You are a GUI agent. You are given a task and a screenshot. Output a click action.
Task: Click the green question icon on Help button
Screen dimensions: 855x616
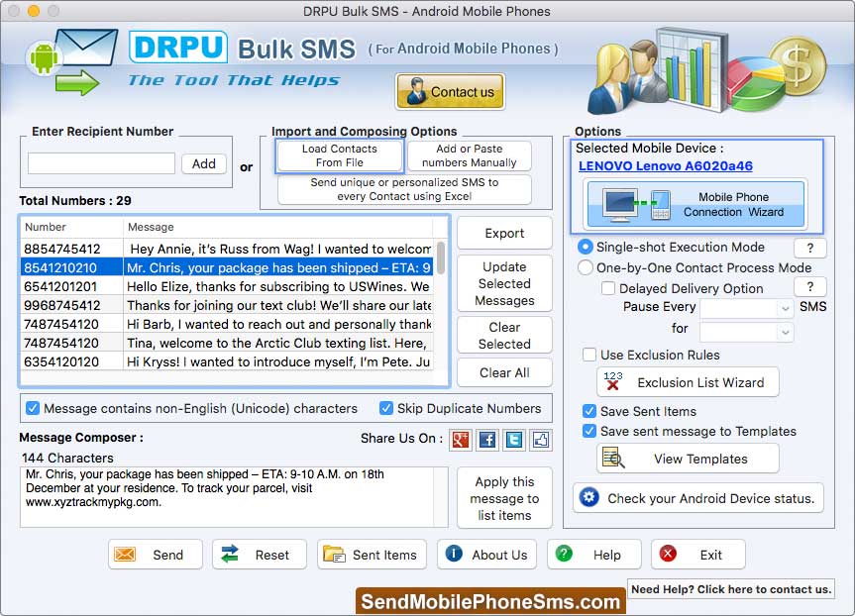click(564, 554)
